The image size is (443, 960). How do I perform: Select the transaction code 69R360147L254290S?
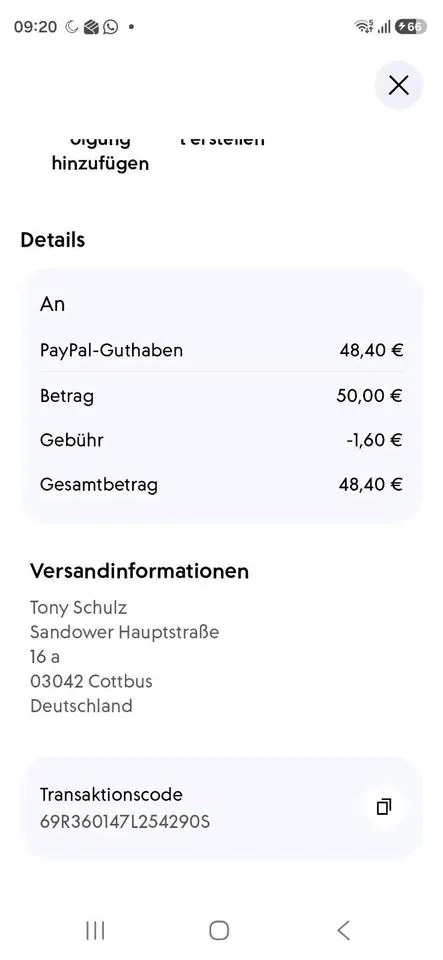click(125, 822)
